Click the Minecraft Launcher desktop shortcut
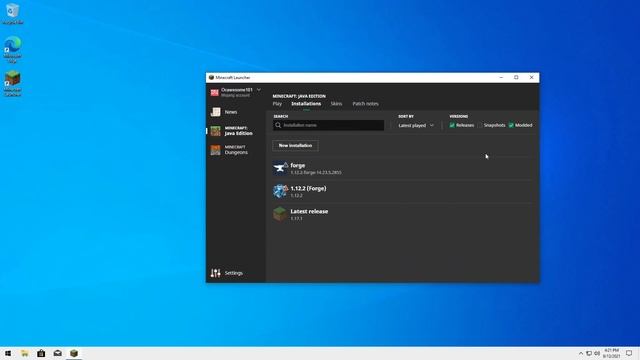The height and width of the screenshot is (360, 640). click(13, 84)
